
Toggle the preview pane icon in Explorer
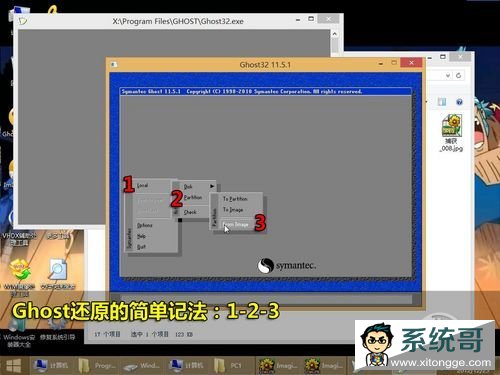pos(442,102)
